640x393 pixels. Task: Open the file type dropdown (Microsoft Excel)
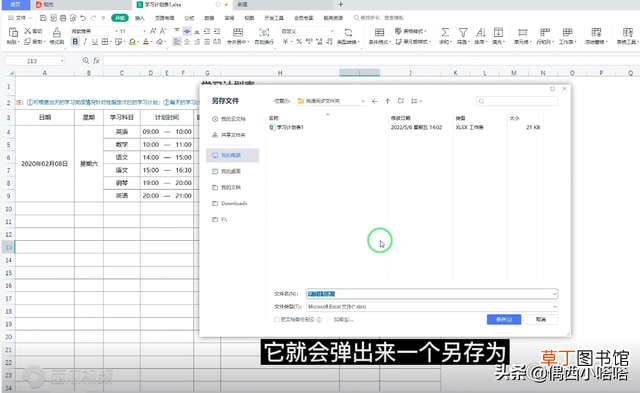pyautogui.click(x=432, y=306)
